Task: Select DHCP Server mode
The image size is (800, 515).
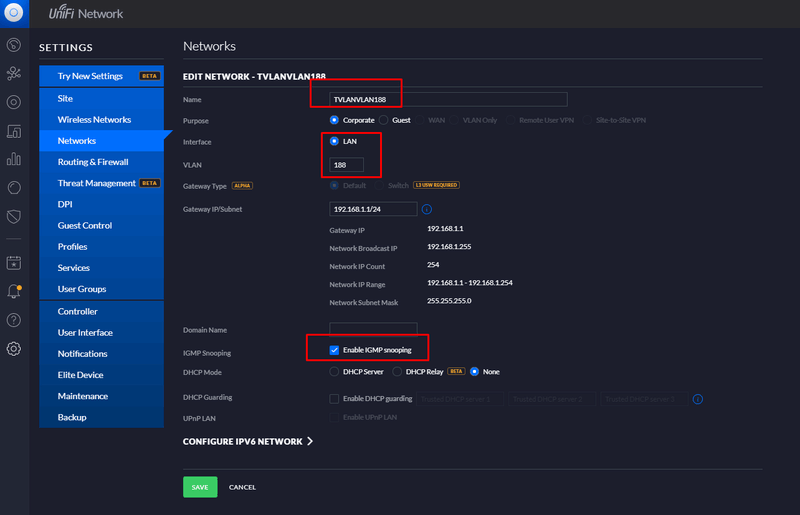Action: [x=334, y=372]
